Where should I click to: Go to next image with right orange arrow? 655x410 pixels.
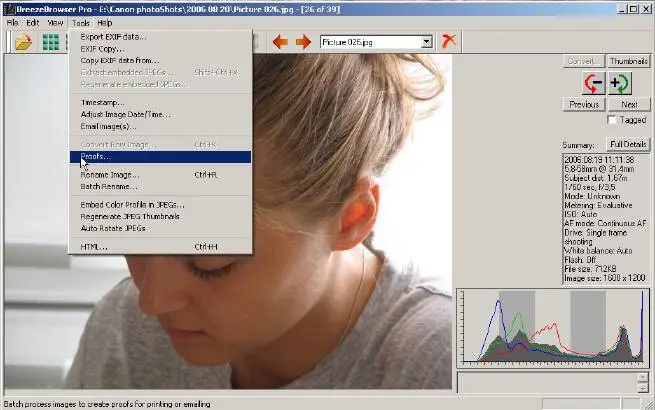click(303, 42)
